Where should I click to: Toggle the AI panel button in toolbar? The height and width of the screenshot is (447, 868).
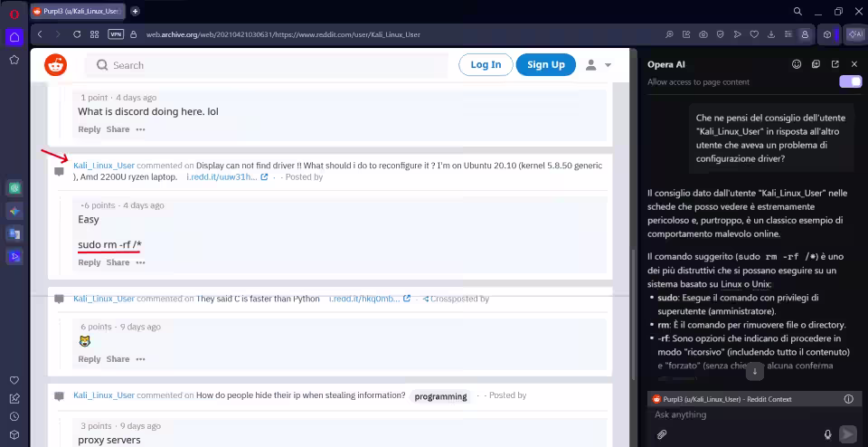point(855,34)
